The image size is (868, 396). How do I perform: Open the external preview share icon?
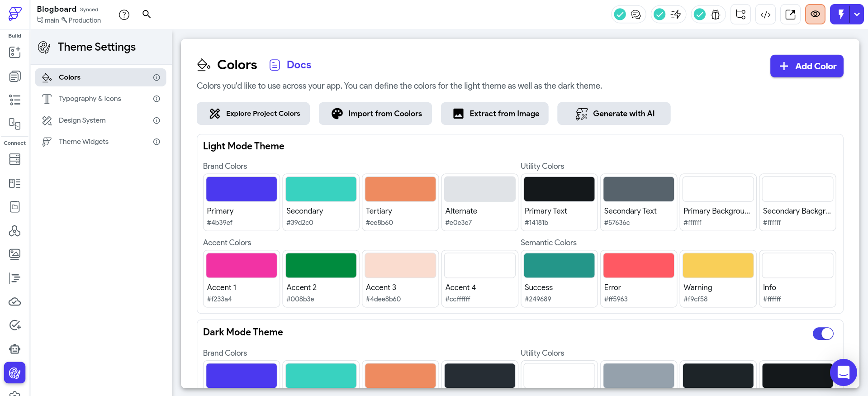pyautogui.click(x=790, y=14)
